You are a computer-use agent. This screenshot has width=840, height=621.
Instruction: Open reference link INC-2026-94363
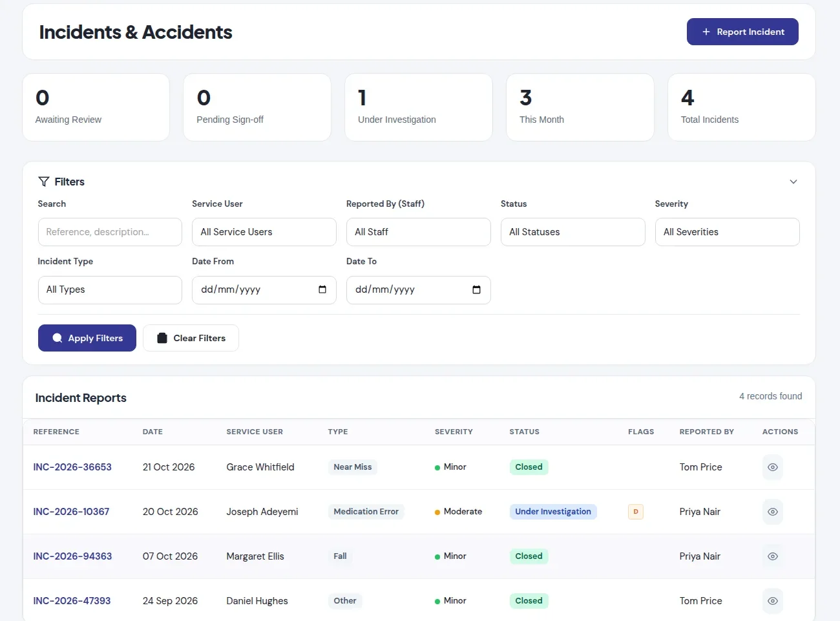tap(72, 556)
